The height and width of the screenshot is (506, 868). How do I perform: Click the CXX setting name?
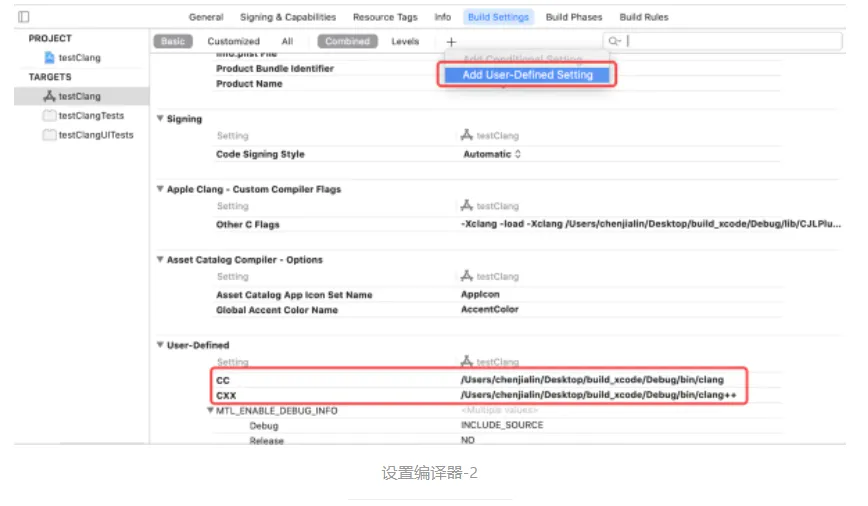pos(226,395)
